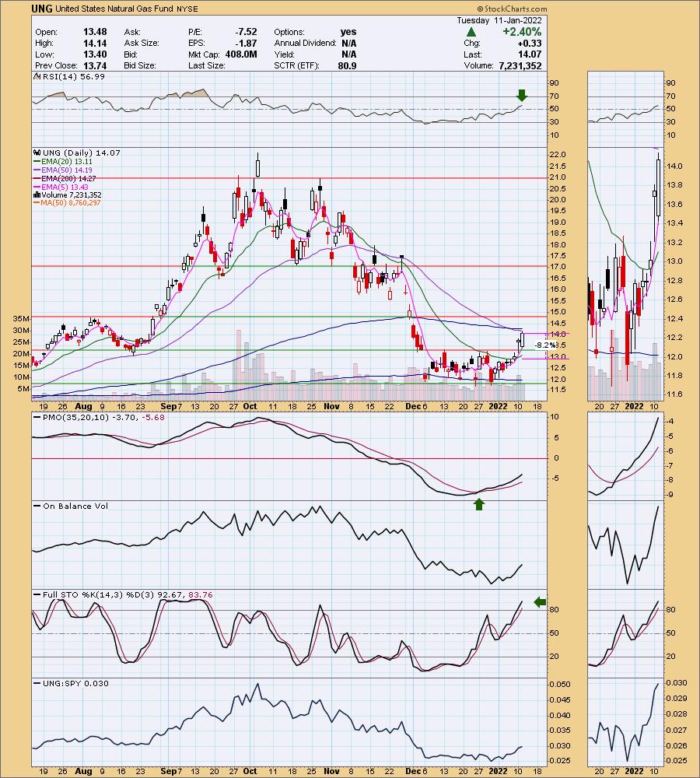The width and height of the screenshot is (700, 778).
Task: Click the Volume value 7,231,352 in header
Action: pyautogui.click(x=520, y=65)
